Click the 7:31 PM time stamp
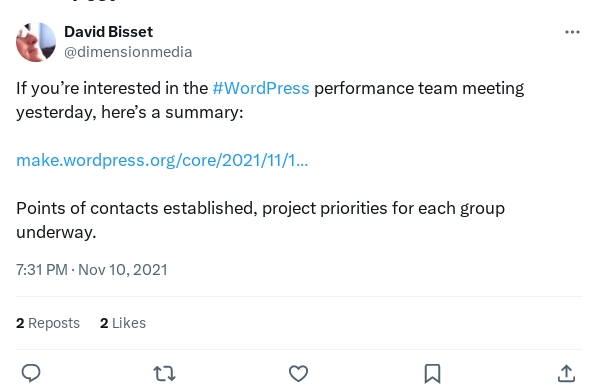The image size is (598, 387). pyautogui.click(x=42, y=270)
